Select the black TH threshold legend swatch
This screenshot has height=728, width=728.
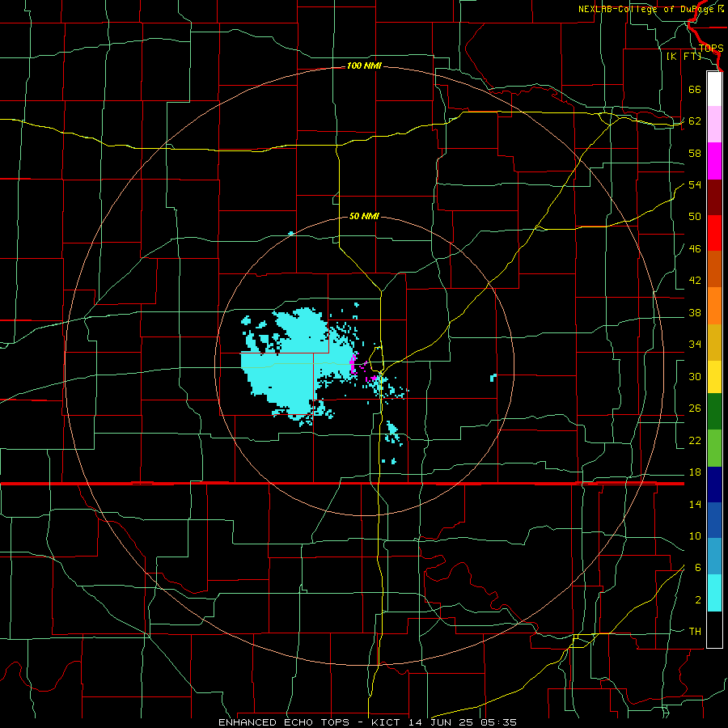pos(714,629)
